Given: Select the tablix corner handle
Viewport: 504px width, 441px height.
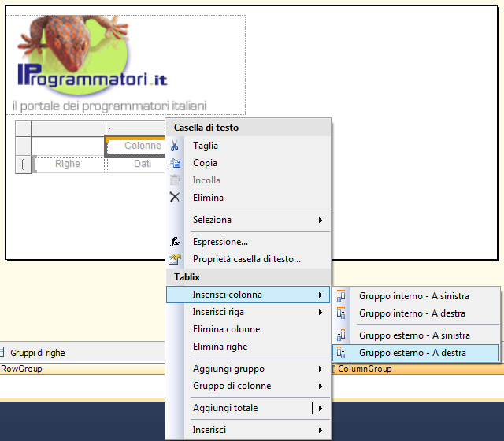Looking at the screenshot, I should tap(23, 128).
